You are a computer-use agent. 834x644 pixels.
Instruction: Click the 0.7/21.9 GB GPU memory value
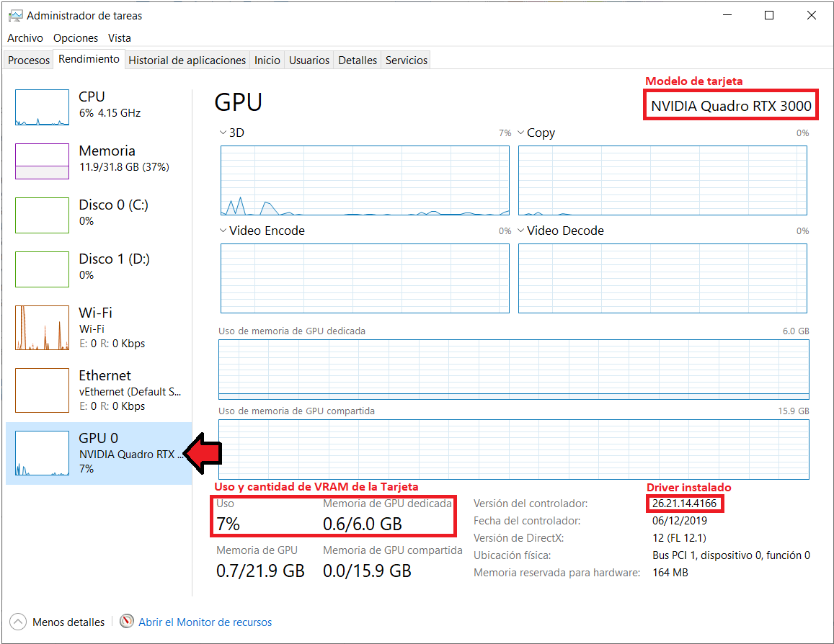260,571
